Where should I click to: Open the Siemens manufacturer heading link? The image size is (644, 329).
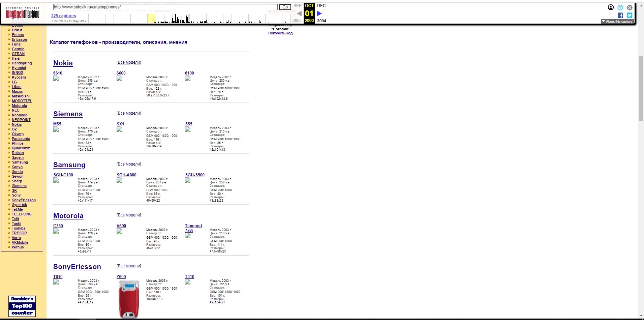coord(68,114)
